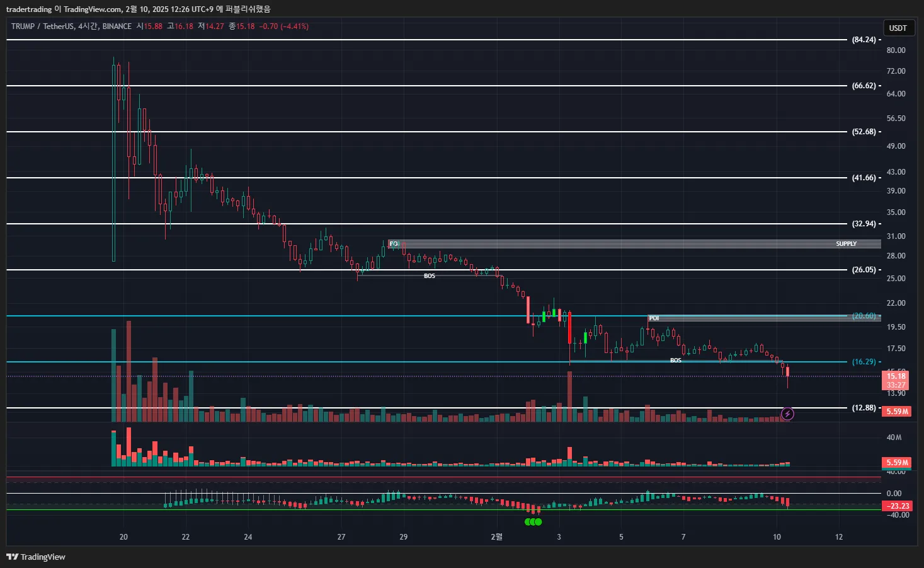Click the BOS label on the 16.29 line
Viewport: 924px width, 568px height.
676,361
